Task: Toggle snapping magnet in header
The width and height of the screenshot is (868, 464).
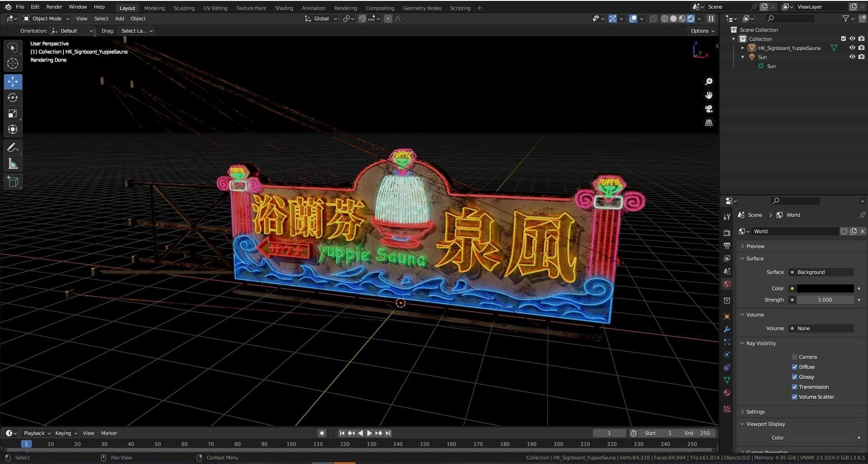Action: (x=362, y=19)
